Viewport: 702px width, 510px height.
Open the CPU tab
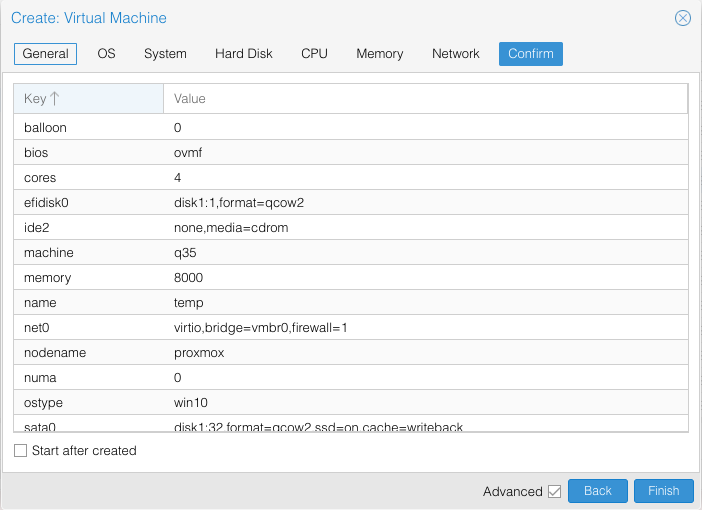(x=314, y=54)
